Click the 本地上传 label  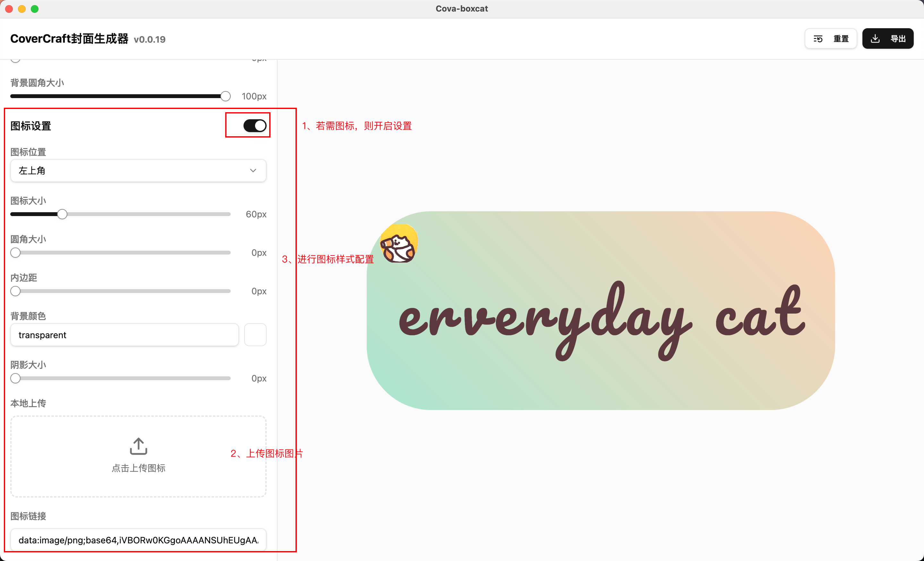28,404
